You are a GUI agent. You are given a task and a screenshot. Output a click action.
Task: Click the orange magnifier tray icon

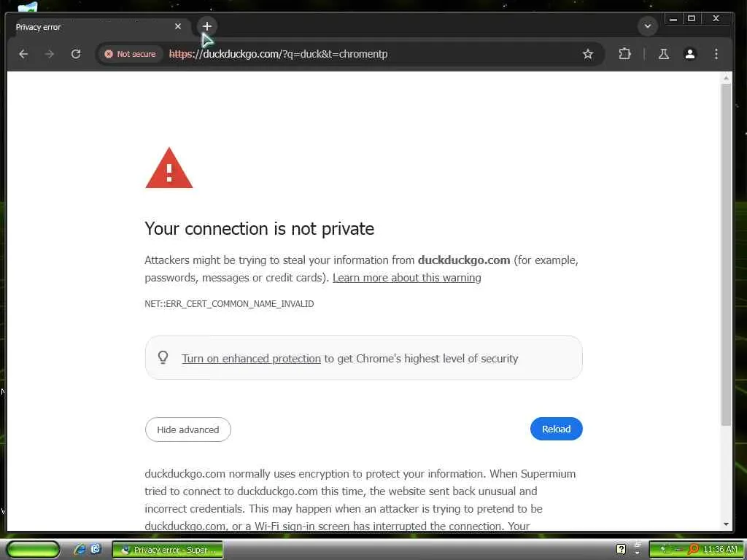(x=693, y=550)
